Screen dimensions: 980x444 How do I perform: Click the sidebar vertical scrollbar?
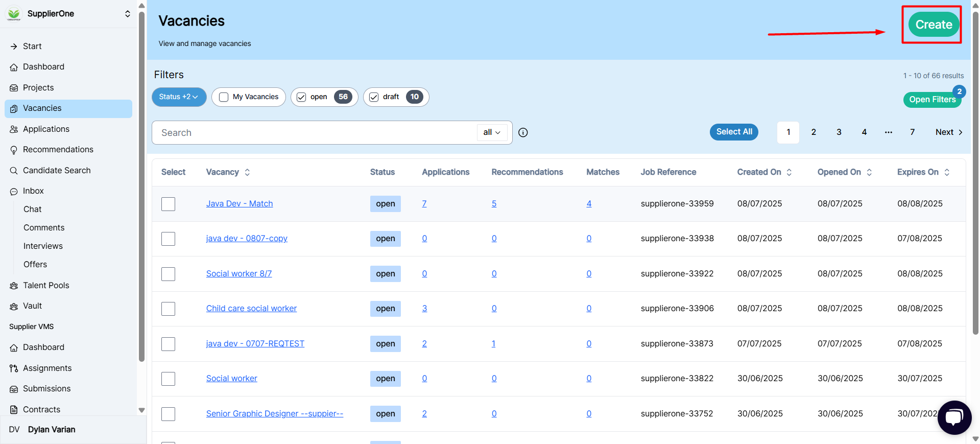click(141, 186)
